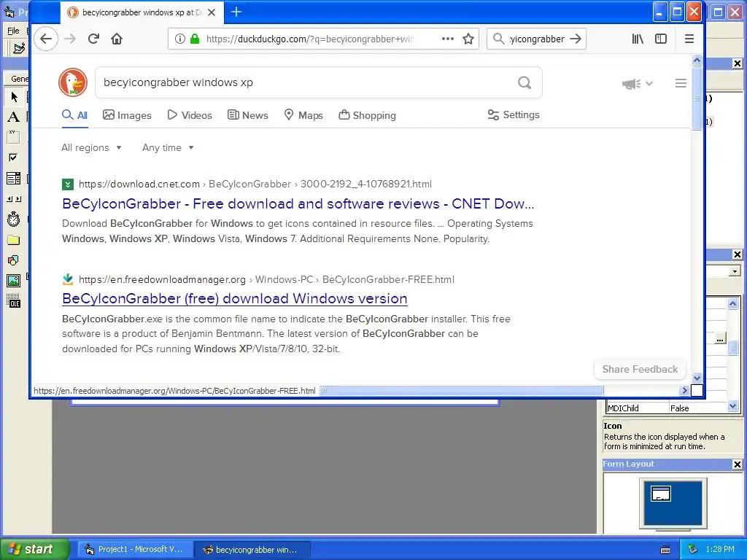Select the DirListBox folder control in toolbox
747x560 pixels.
(x=13, y=240)
